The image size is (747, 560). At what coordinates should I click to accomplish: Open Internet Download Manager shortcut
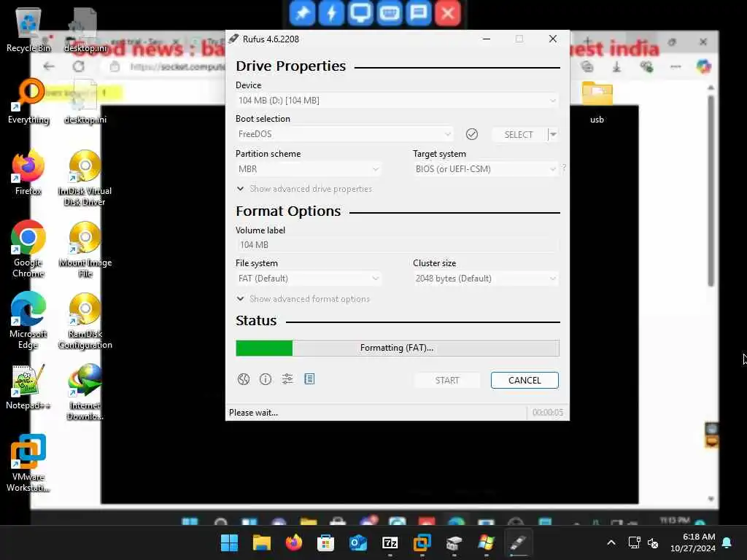[x=85, y=392]
